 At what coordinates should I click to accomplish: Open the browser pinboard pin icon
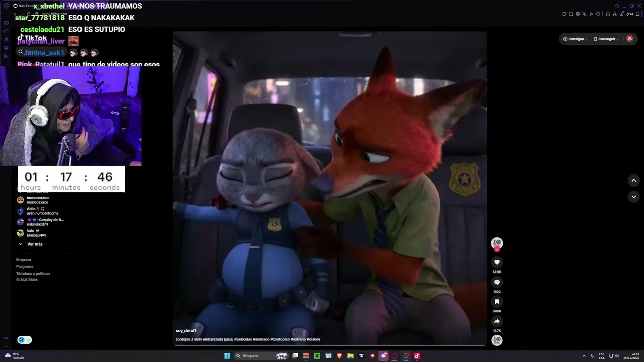click(x=564, y=14)
